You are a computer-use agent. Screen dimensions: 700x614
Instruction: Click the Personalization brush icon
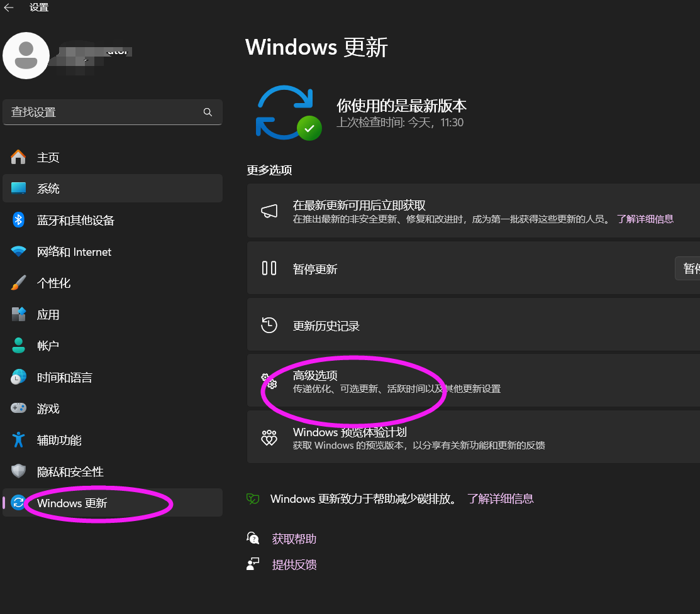18,283
